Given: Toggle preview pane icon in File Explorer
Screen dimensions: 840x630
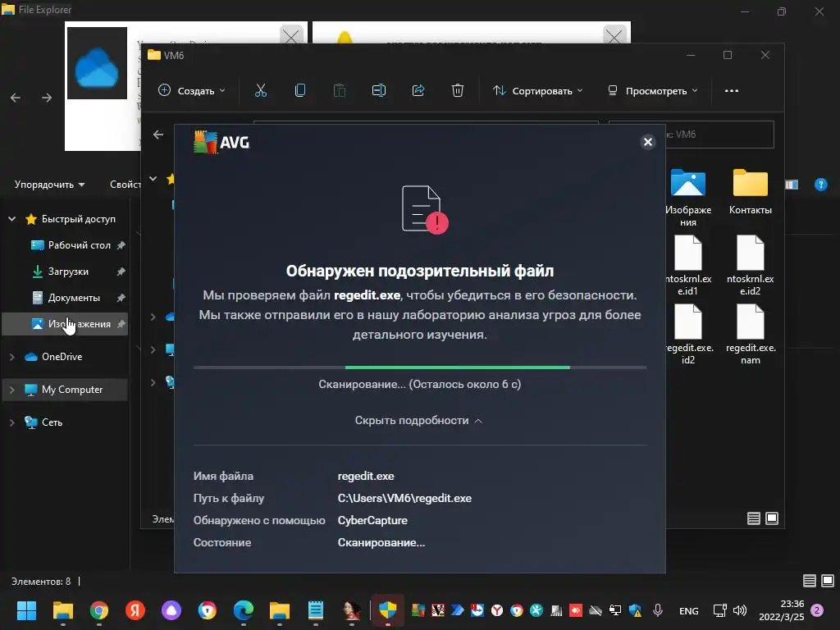Looking at the screenshot, I should pos(792,185).
